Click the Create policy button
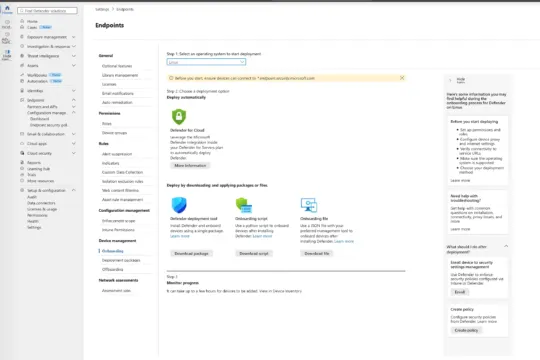Image resolution: width=540 pixels, height=360 pixels. (466, 330)
